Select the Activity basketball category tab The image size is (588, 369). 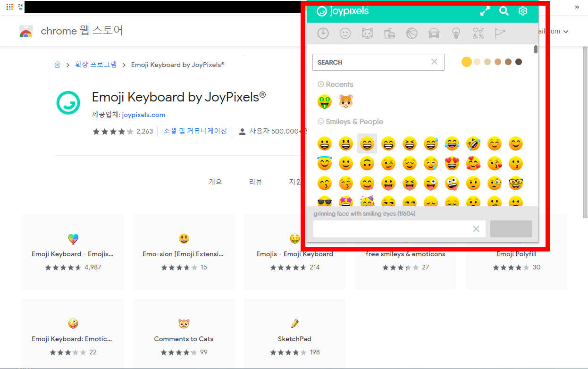[412, 34]
